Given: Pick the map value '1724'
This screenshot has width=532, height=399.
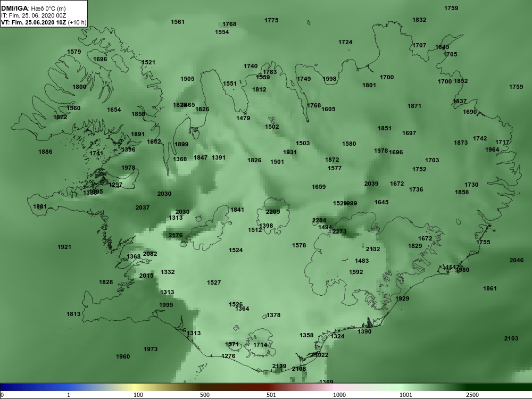Looking at the screenshot, I should click(345, 42).
